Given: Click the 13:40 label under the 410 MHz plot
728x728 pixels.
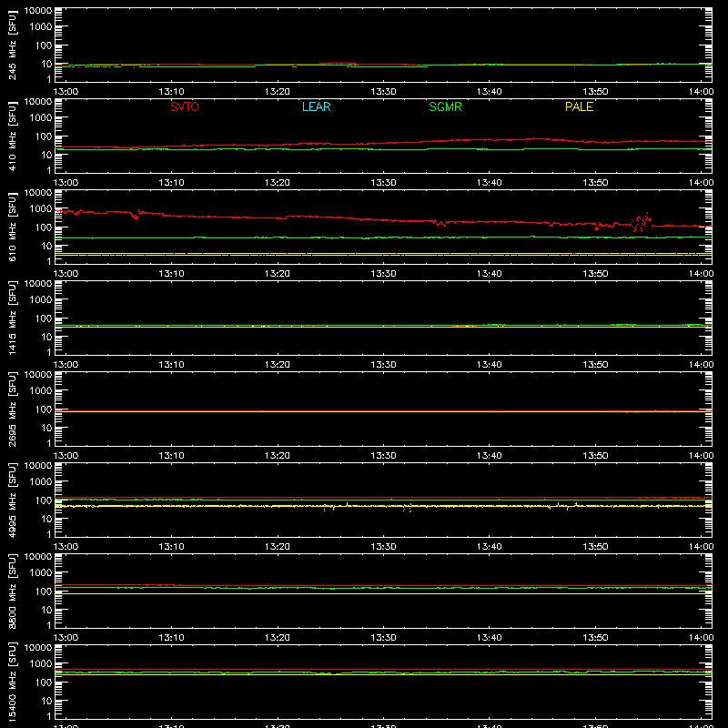Looking at the screenshot, I should coord(489,183).
